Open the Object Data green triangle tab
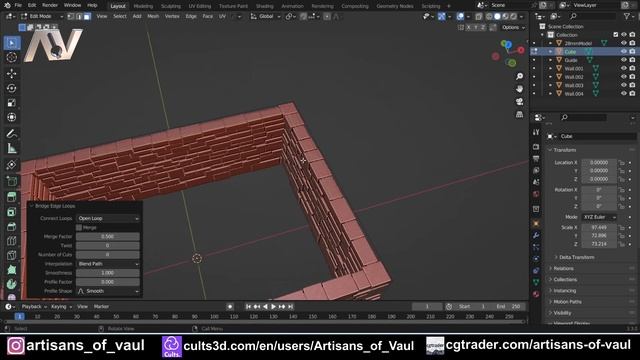Image resolution: width=640 pixels, height=360 pixels. point(536,282)
